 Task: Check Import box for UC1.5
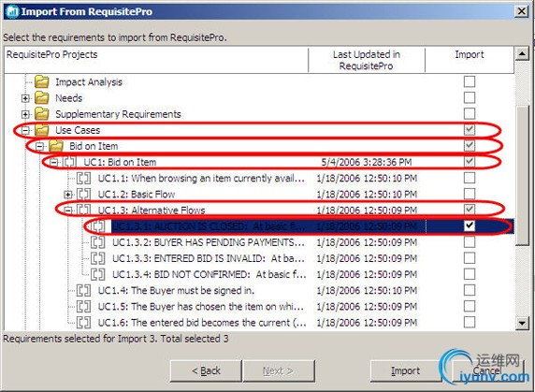[x=470, y=306]
